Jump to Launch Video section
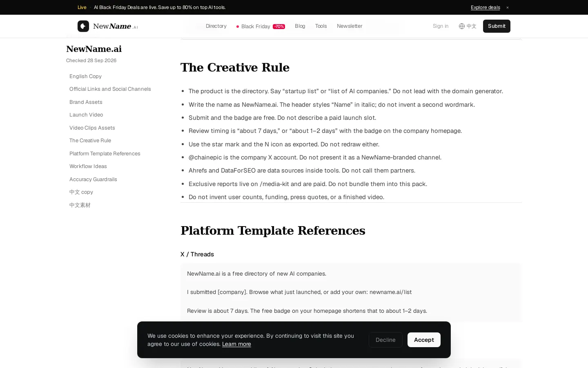The width and height of the screenshot is (588, 368). (86, 115)
